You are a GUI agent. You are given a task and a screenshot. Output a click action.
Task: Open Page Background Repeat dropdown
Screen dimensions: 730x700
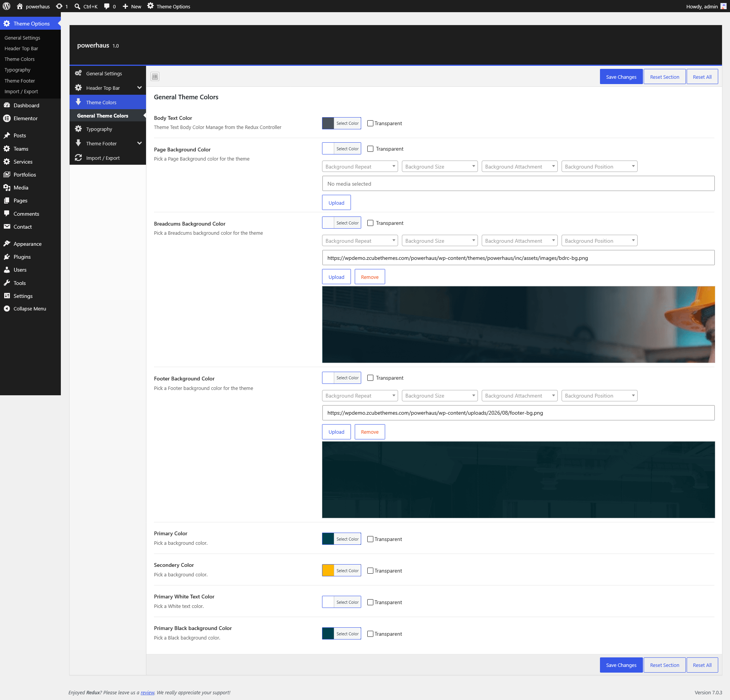pos(360,166)
